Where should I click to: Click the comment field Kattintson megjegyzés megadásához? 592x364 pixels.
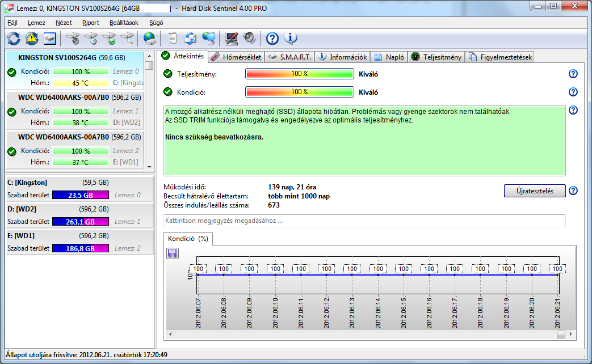pyautogui.click(x=364, y=221)
